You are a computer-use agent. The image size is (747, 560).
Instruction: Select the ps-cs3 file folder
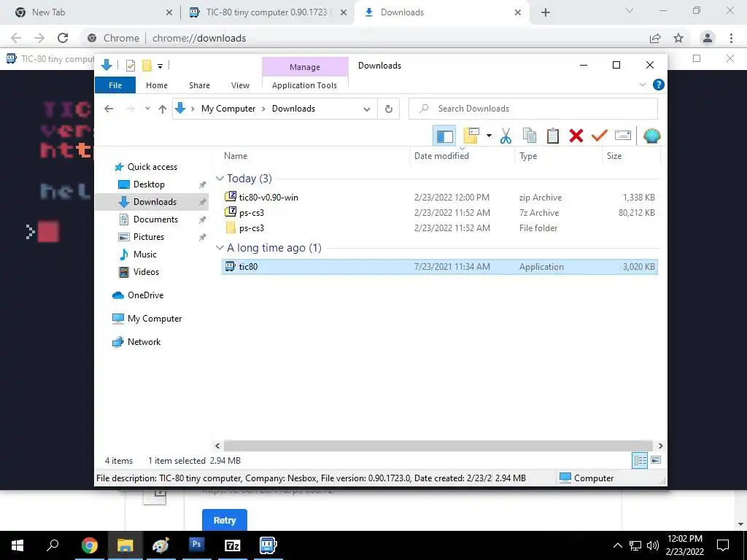(439, 228)
